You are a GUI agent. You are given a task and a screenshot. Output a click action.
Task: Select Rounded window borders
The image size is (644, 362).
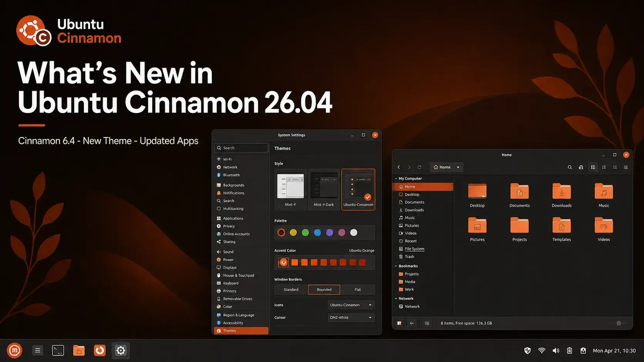click(324, 290)
